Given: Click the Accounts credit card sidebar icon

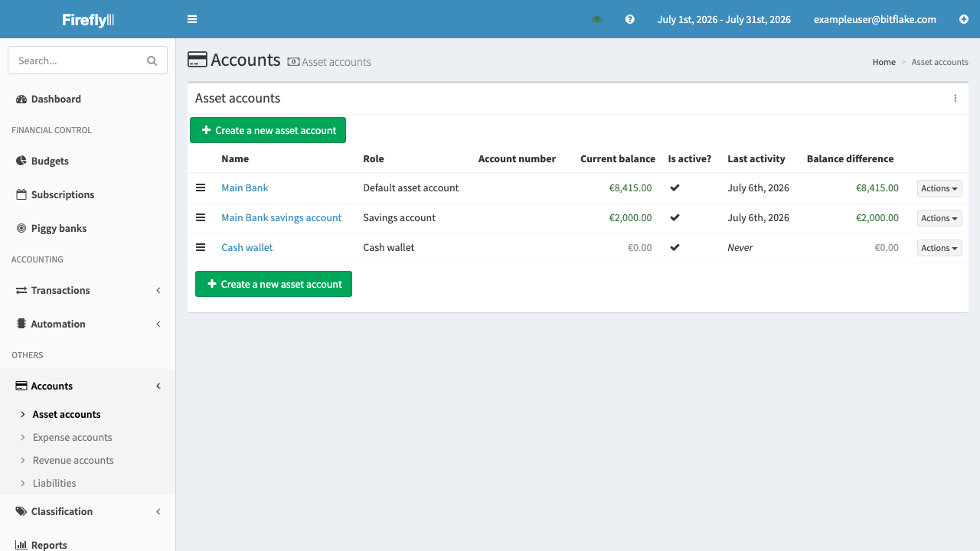Looking at the screenshot, I should 21,386.
